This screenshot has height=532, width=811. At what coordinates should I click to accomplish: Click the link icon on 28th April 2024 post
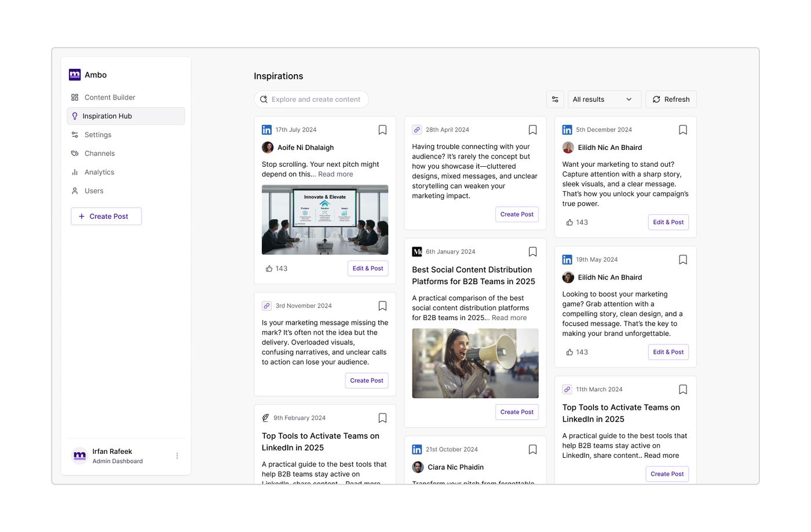point(417,130)
